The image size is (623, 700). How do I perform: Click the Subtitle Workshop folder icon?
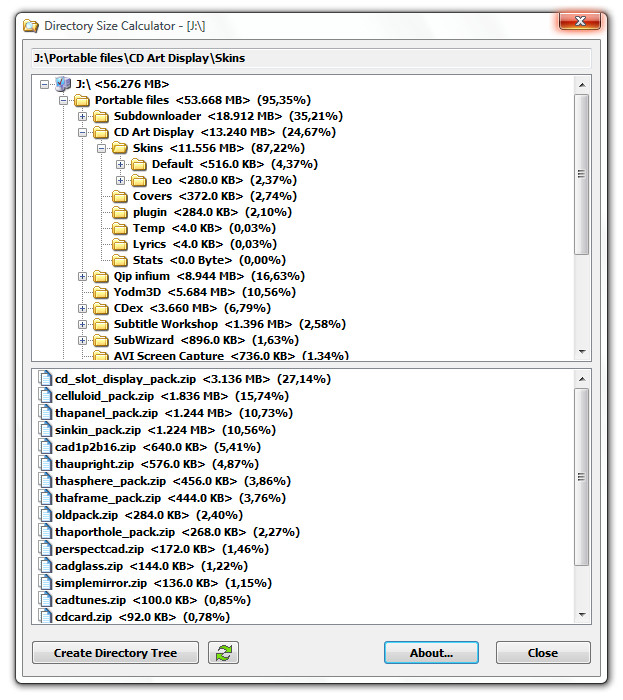101,325
